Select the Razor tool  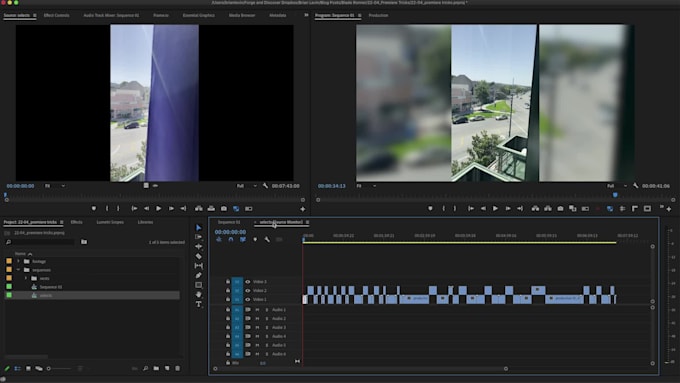pyautogui.click(x=199, y=256)
